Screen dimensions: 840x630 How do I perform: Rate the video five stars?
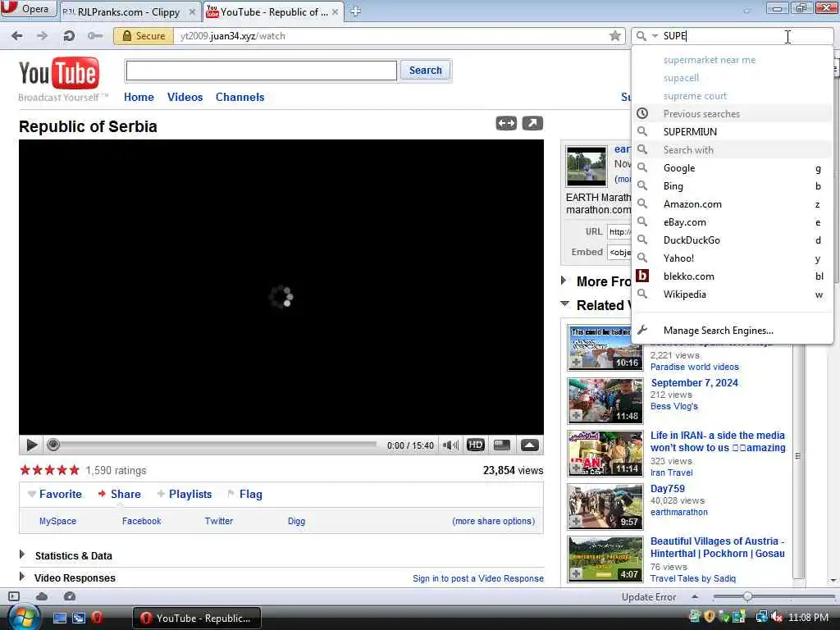(74, 470)
